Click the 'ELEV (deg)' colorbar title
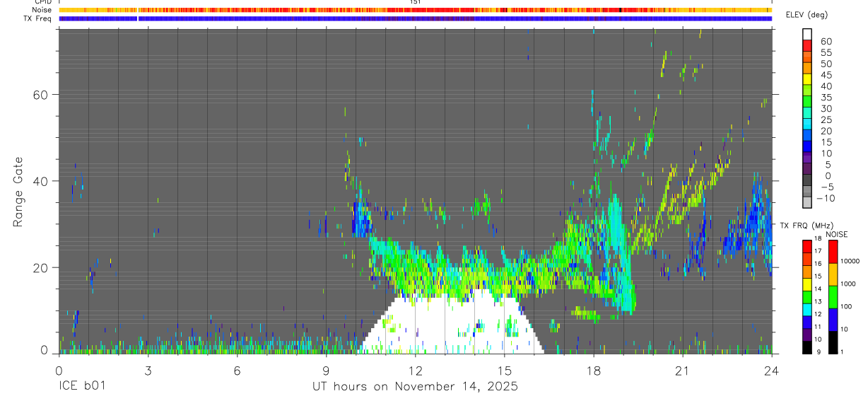The height and width of the screenshot is (401, 868). click(807, 15)
